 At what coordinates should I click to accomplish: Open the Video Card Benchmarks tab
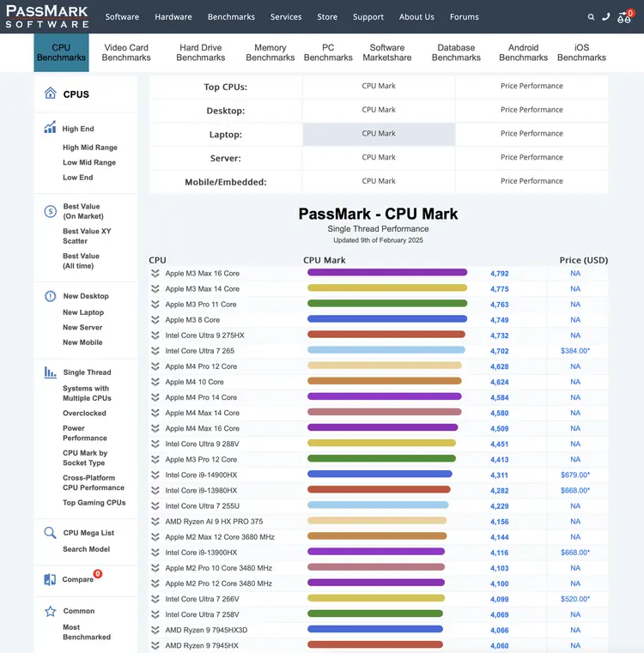pos(126,52)
